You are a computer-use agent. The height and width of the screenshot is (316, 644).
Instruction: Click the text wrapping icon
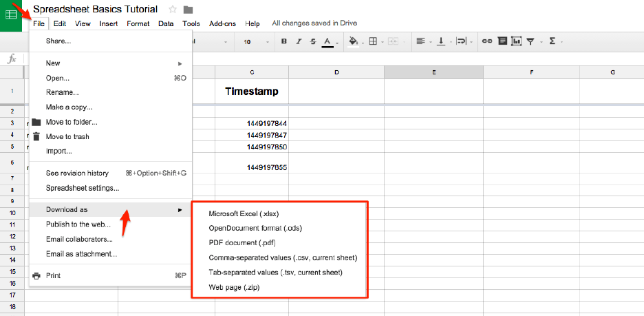(x=462, y=41)
